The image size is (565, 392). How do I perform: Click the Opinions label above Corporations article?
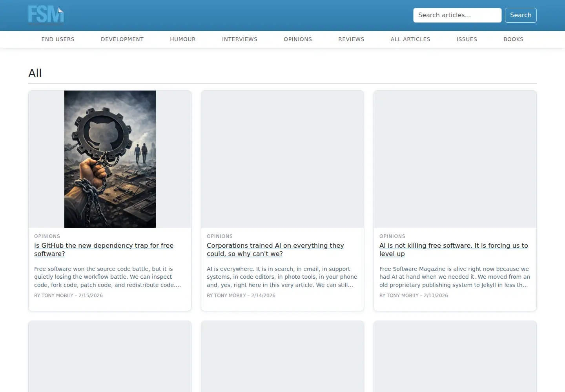tap(220, 236)
